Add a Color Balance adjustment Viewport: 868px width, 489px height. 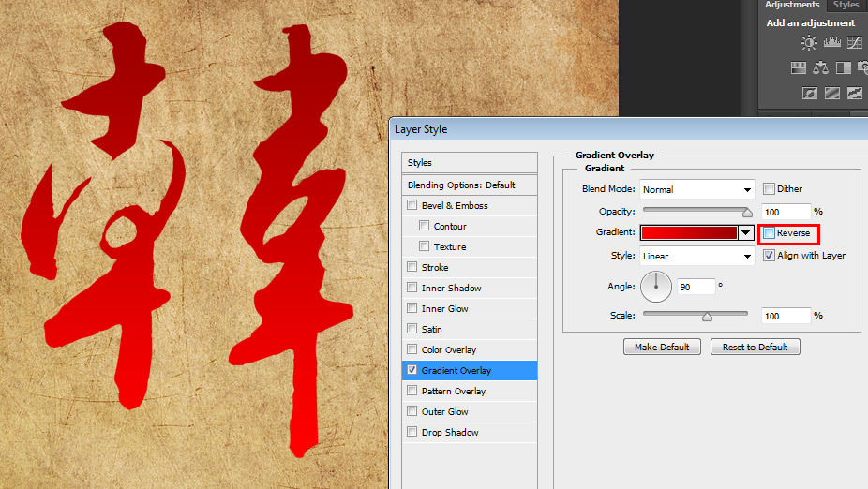click(x=821, y=68)
